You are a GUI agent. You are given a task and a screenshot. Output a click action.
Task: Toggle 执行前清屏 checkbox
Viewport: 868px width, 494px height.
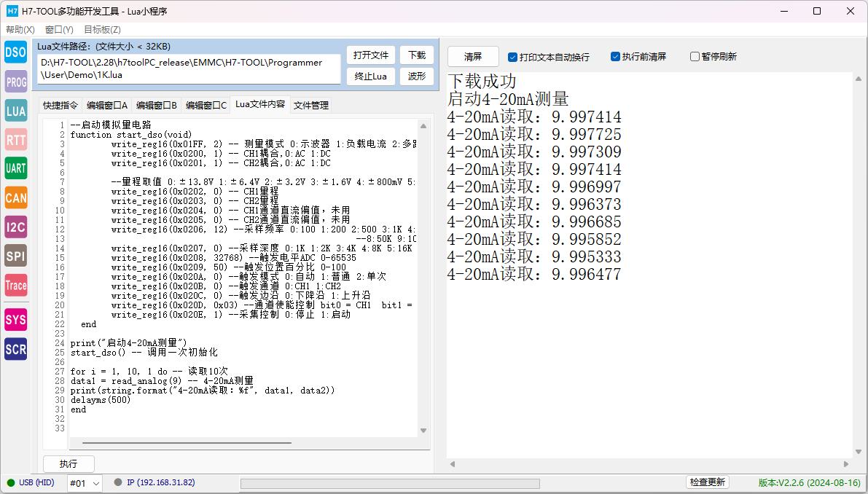pyautogui.click(x=615, y=56)
